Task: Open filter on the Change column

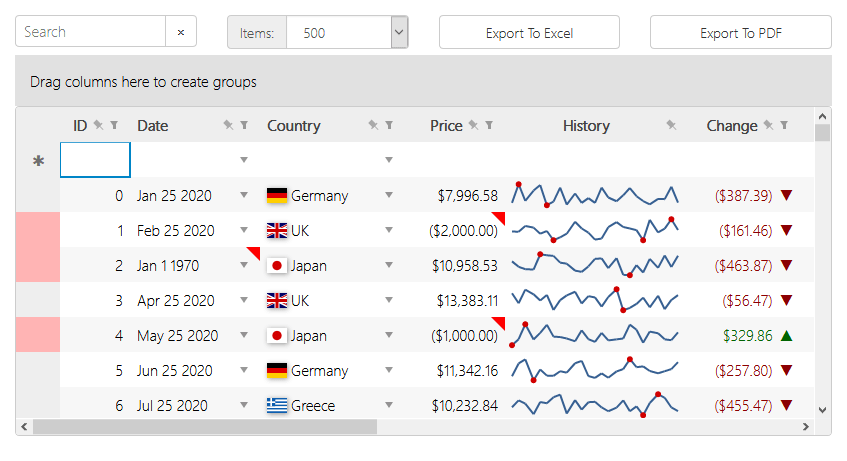Action: (x=784, y=125)
